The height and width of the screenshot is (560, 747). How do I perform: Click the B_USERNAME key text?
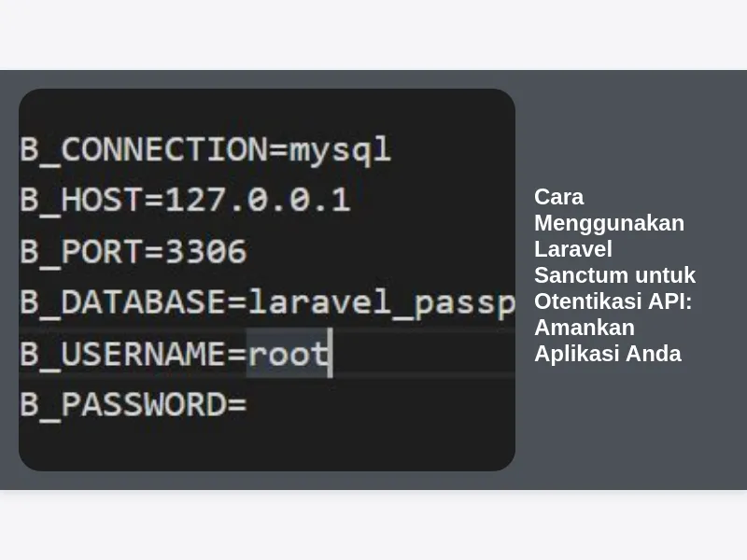coord(122,355)
